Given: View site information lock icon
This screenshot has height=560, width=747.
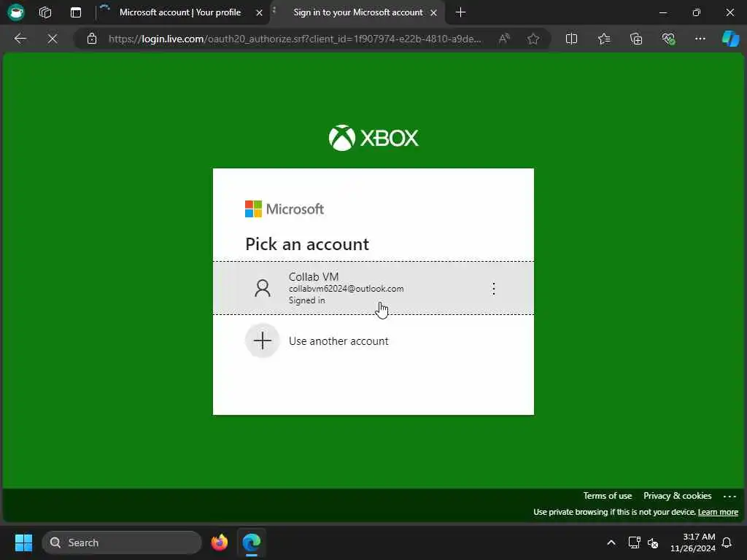Looking at the screenshot, I should point(92,39).
